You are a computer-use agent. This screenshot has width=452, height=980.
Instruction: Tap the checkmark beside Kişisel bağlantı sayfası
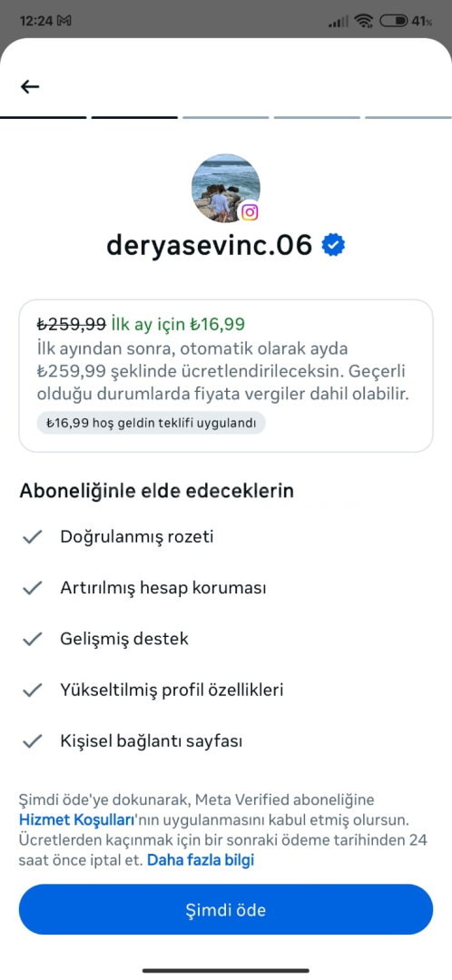click(32, 741)
